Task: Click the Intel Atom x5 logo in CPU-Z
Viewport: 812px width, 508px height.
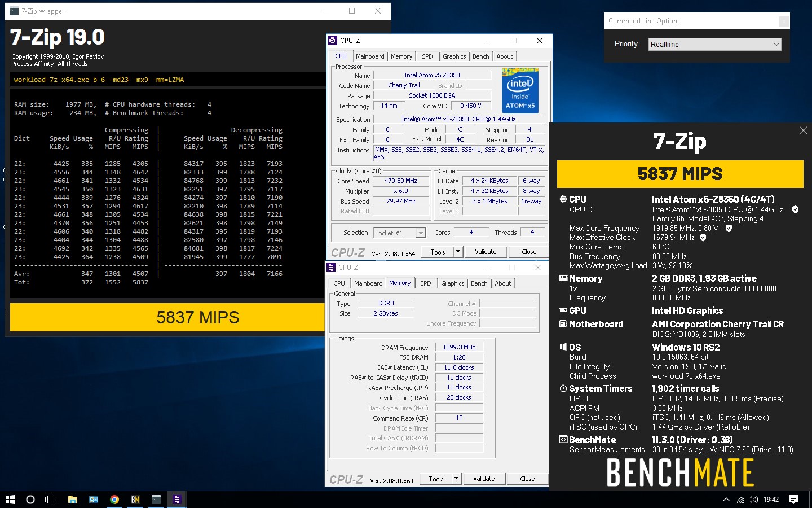Action: (x=520, y=90)
